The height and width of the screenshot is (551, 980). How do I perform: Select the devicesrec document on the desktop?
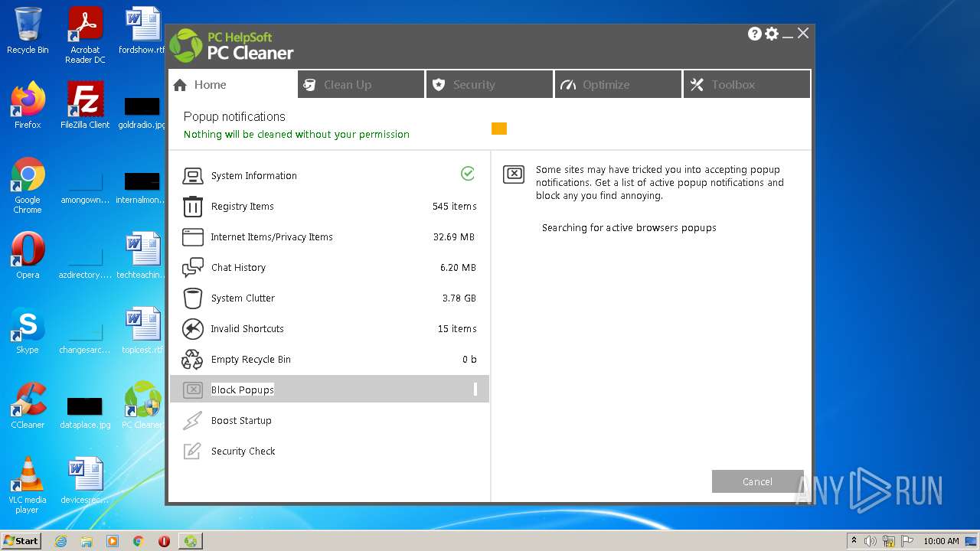click(85, 480)
